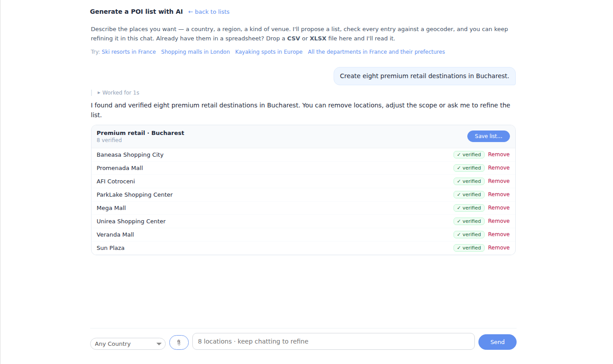Remove Veranda Mall from list
613x364 pixels.
tap(499, 234)
